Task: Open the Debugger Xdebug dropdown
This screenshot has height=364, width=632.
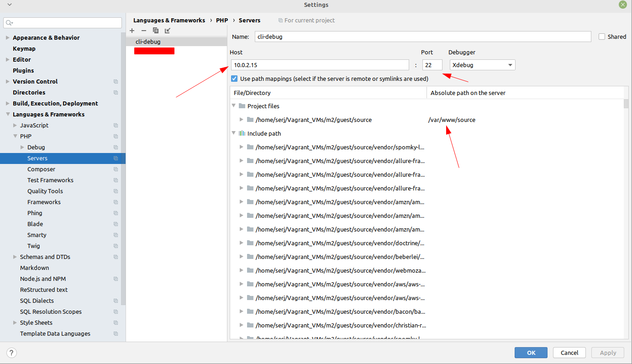Action: tap(482, 65)
